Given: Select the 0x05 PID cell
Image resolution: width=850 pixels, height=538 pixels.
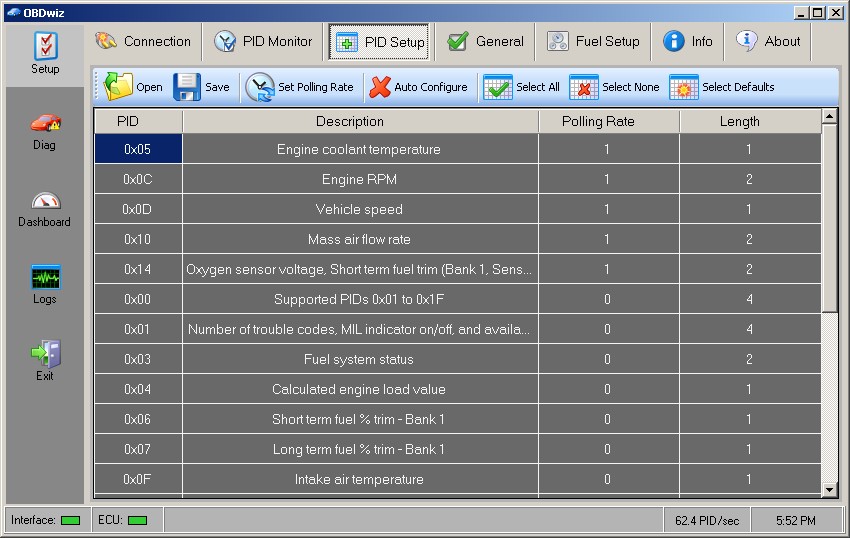Looking at the screenshot, I should pyautogui.click(x=138, y=149).
